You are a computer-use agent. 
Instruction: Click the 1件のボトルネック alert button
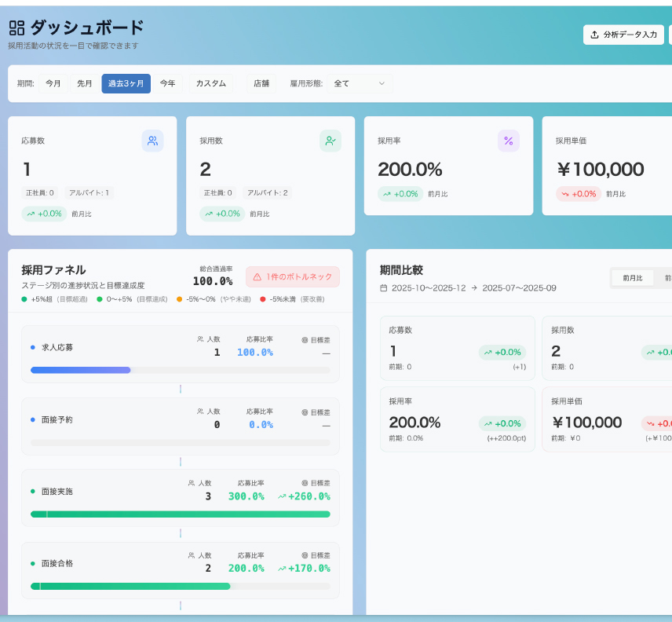[x=293, y=277]
